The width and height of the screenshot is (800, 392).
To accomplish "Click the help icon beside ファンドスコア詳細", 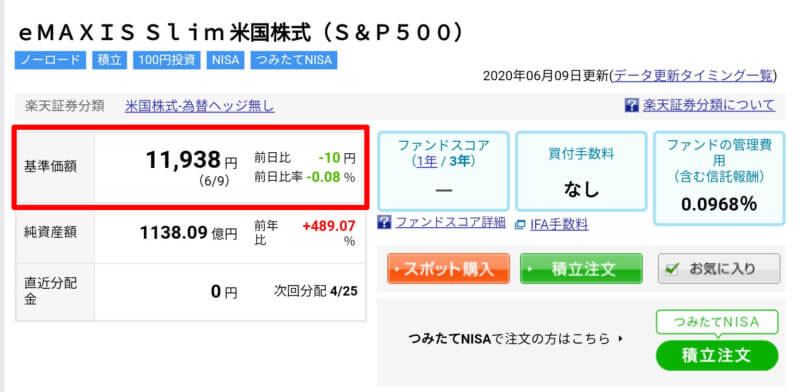I will 384,222.
